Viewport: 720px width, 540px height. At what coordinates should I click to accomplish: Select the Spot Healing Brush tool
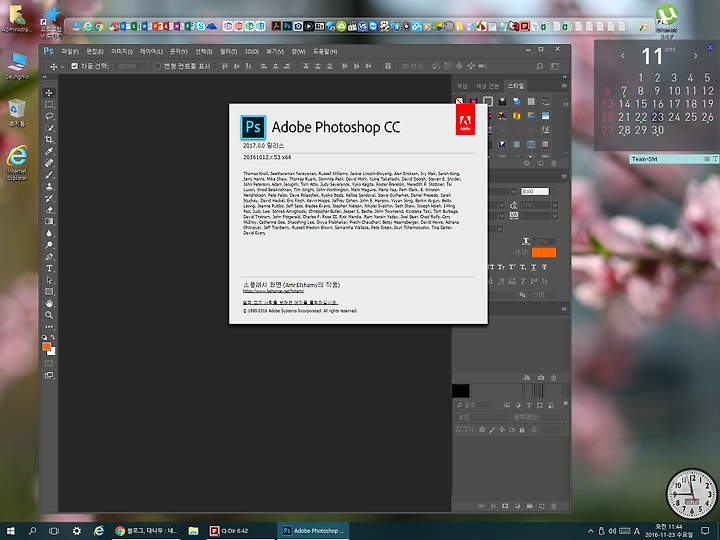49,163
